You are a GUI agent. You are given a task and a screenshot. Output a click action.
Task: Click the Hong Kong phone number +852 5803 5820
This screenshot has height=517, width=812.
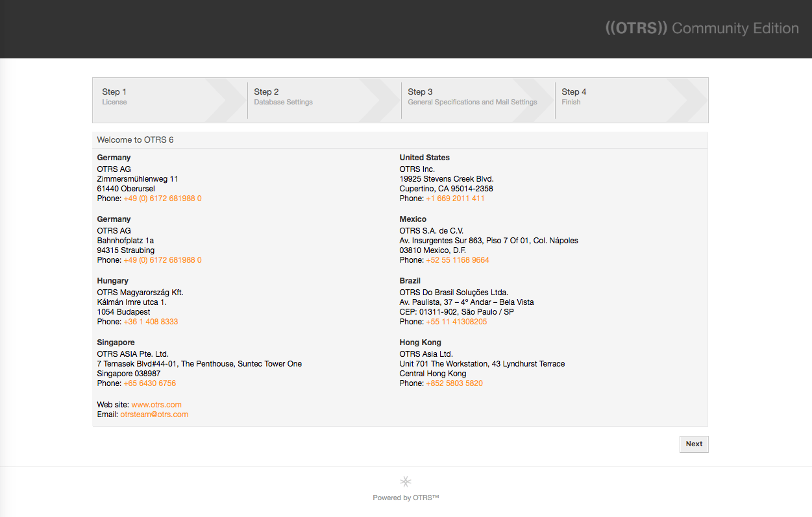tap(454, 383)
